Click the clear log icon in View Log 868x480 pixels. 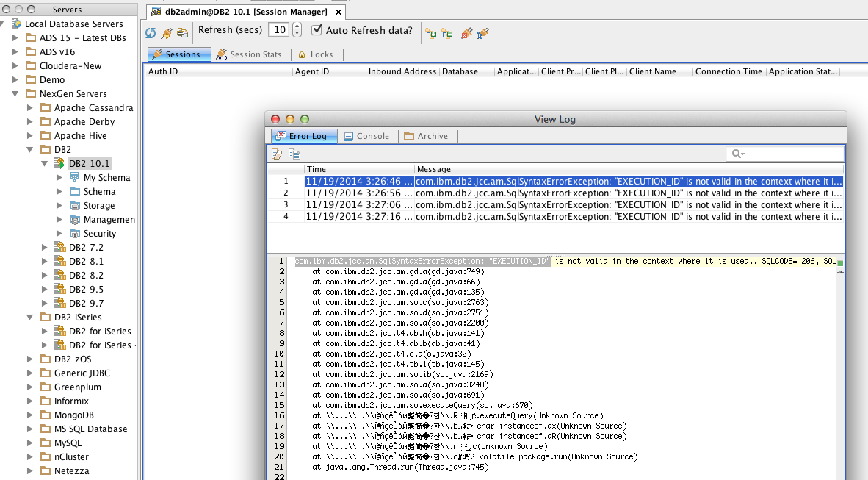[277, 154]
